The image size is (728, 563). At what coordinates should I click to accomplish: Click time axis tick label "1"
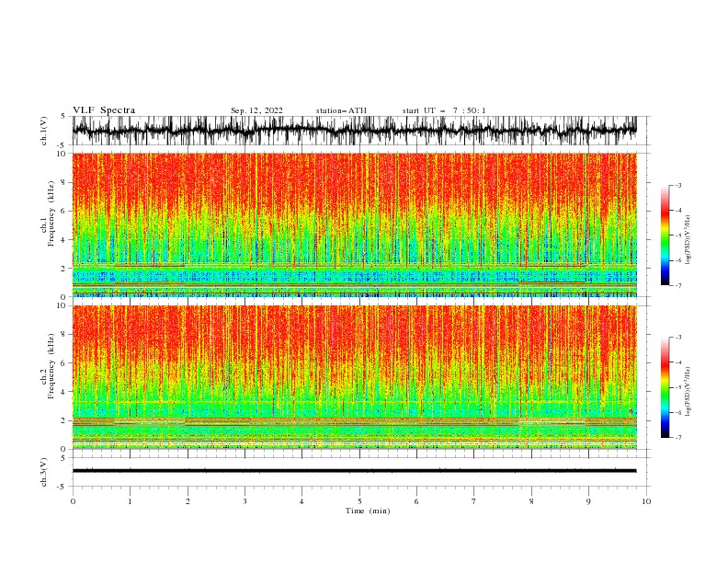click(130, 501)
